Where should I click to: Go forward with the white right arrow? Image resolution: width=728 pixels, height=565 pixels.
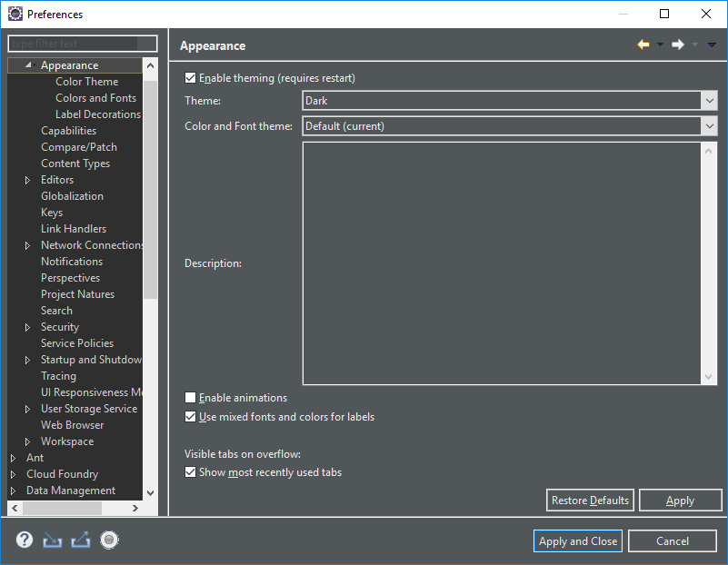[678, 45]
